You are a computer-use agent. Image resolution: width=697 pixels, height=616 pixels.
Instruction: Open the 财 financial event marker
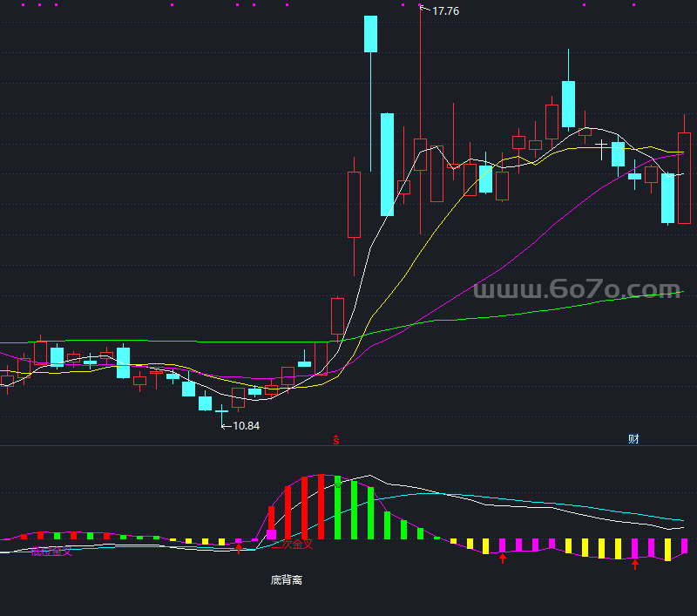click(x=633, y=439)
